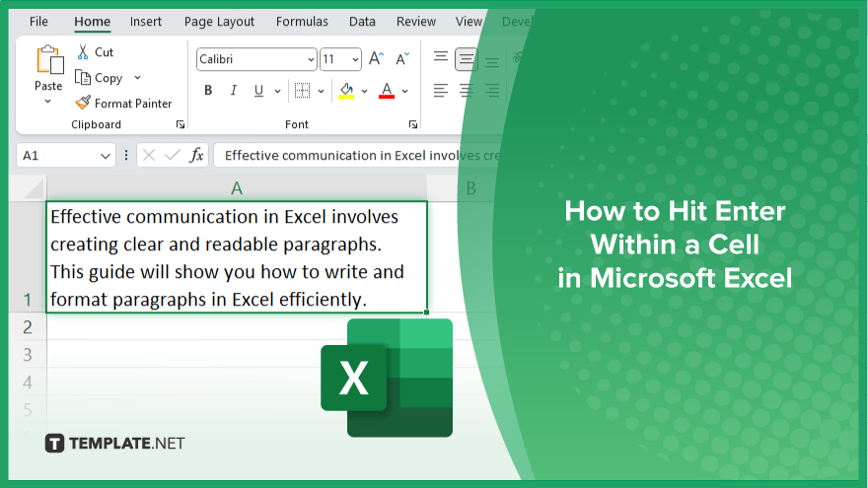The image size is (868, 488).
Task: Select row 4 header
Action: 28,382
